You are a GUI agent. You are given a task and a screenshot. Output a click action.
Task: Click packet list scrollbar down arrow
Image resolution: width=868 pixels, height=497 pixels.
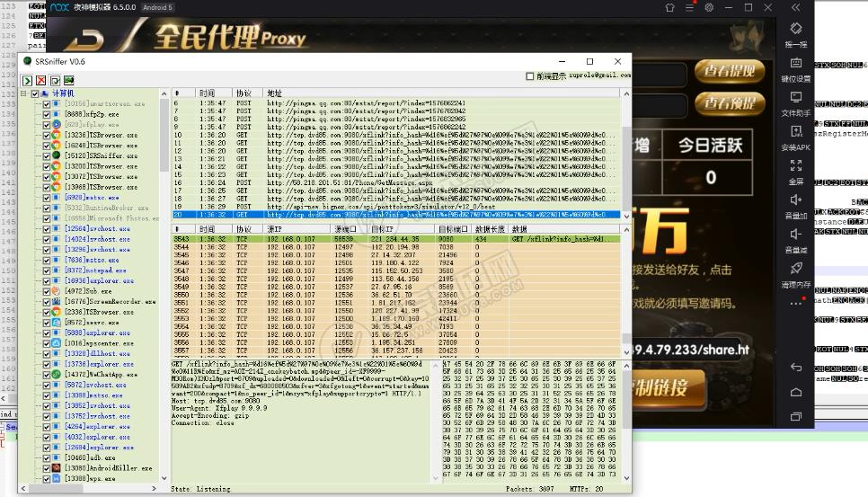[626, 351]
